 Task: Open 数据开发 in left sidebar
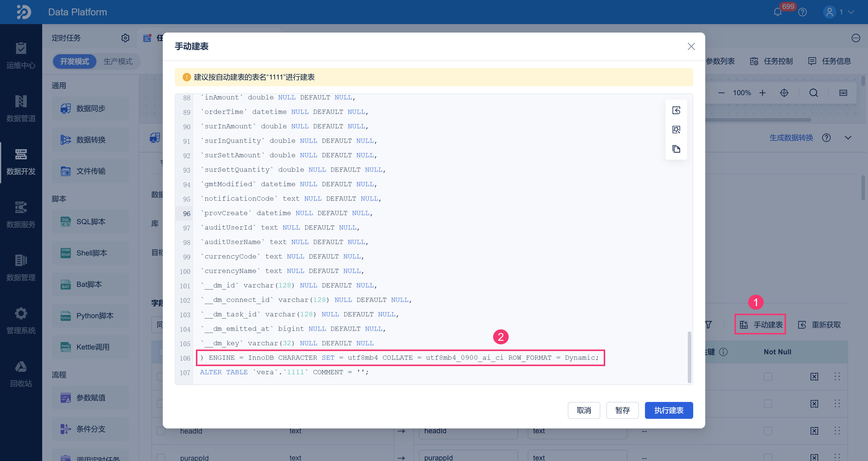click(21, 162)
